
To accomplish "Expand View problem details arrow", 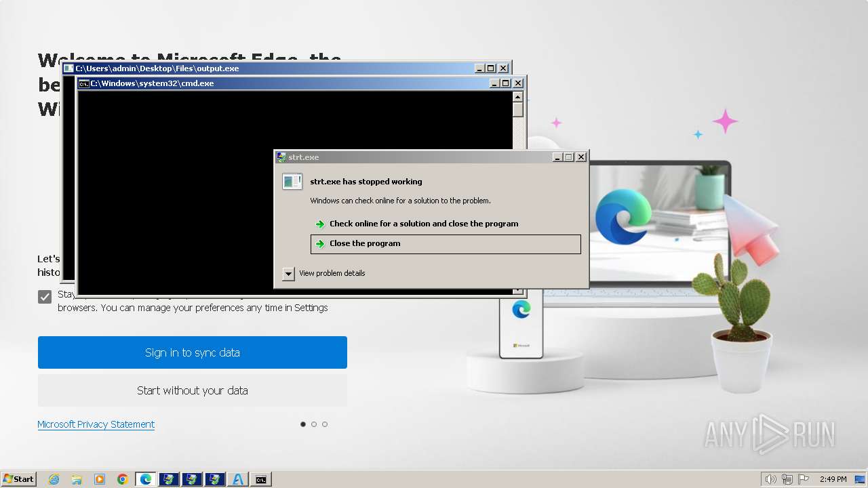I will point(288,274).
